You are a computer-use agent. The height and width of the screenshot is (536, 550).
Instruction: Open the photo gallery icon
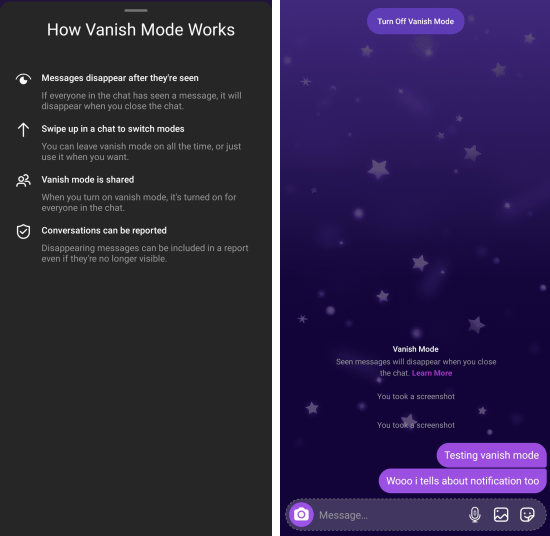[501, 515]
